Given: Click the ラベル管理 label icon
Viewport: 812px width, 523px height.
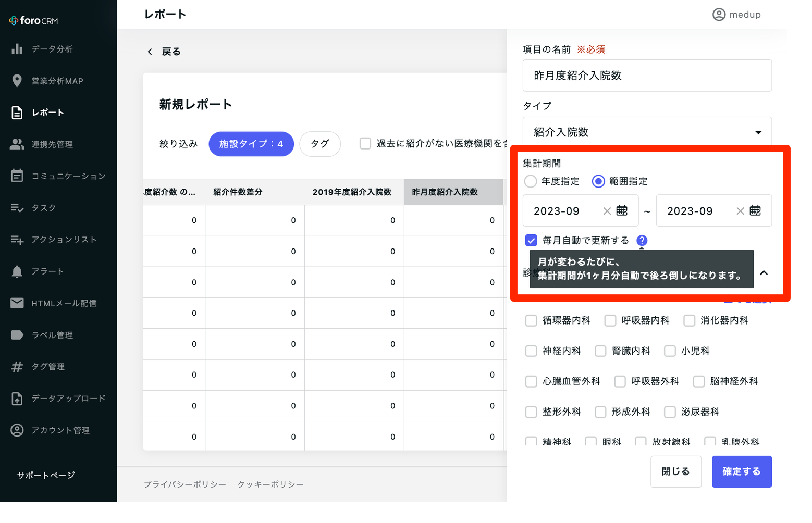Looking at the screenshot, I should point(17,335).
